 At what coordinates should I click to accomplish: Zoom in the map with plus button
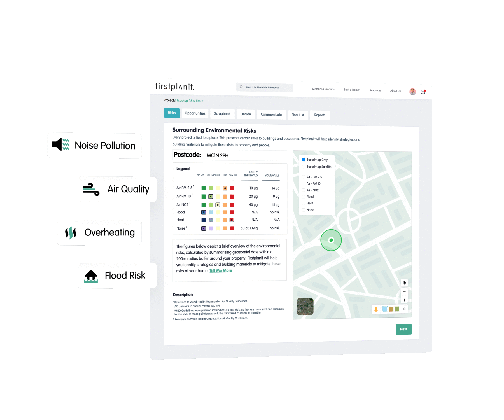(x=404, y=300)
